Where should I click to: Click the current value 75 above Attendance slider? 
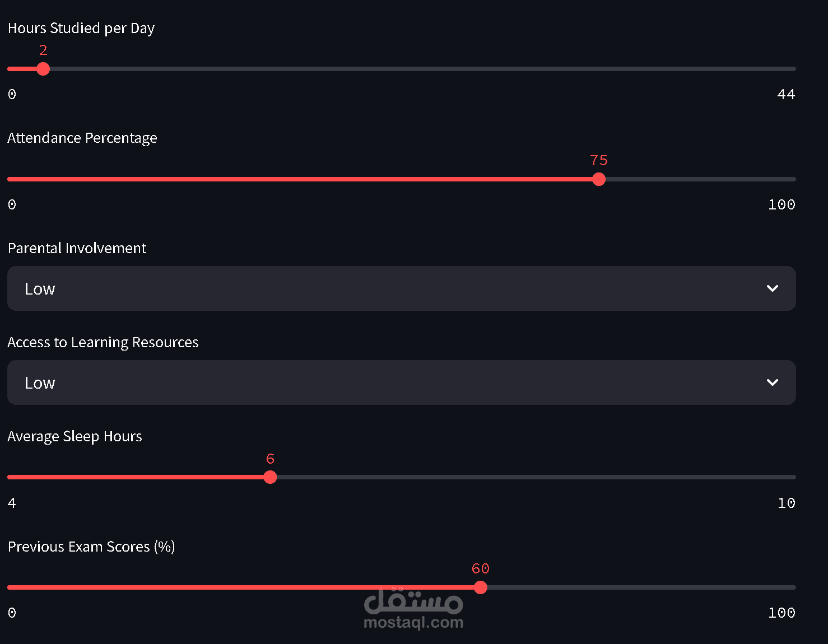pos(599,161)
